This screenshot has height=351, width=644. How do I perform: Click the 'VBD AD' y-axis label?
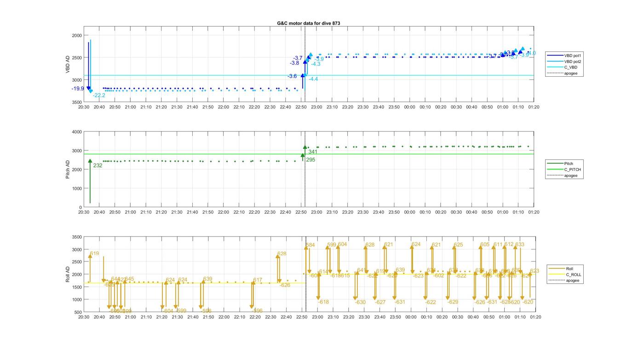coord(68,65)
